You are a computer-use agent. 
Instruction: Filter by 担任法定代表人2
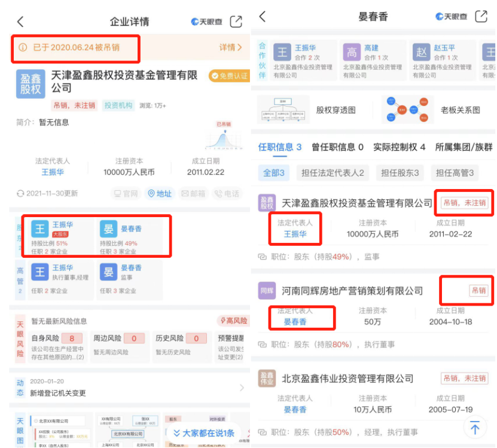[333, 173]
